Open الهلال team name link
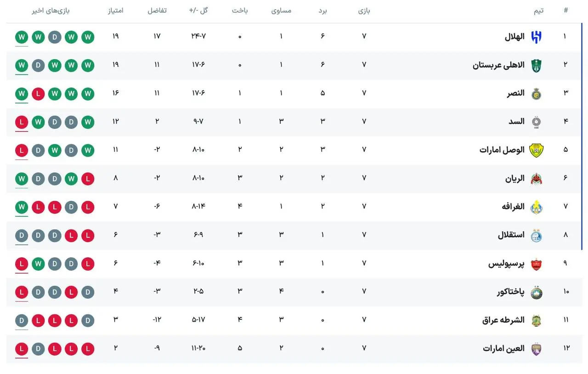 pyautogui.click(x=514, y=37)
